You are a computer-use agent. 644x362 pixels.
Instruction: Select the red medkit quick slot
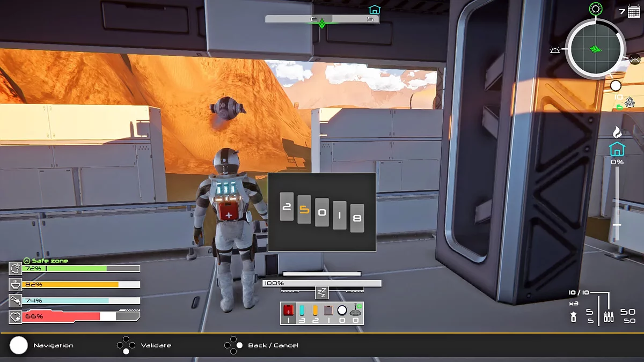point(288,310)
